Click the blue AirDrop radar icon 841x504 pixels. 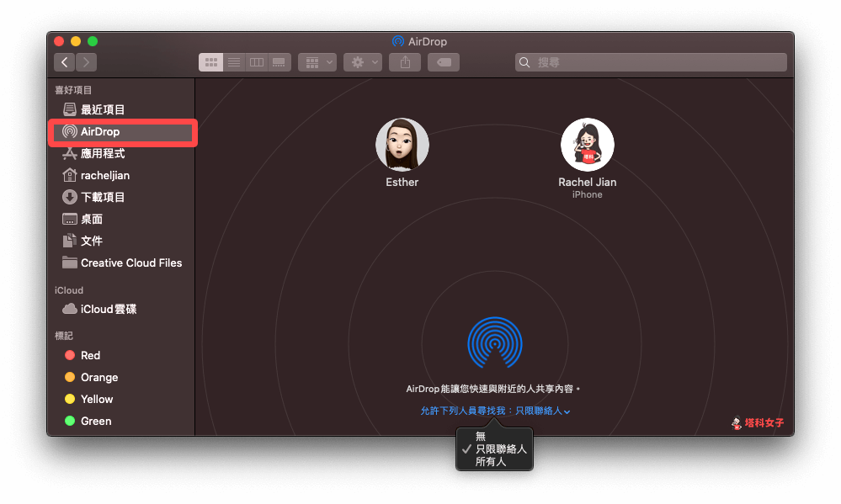point(494,343)
